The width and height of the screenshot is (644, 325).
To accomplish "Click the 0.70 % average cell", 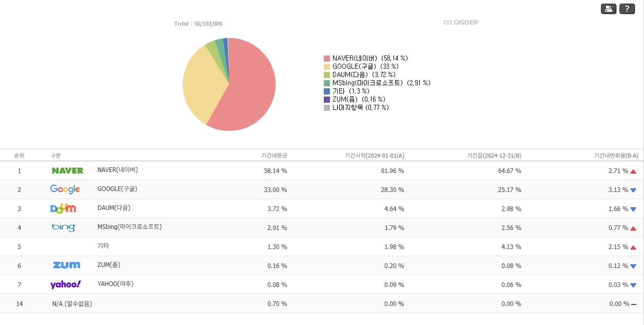I will (277, 304).
